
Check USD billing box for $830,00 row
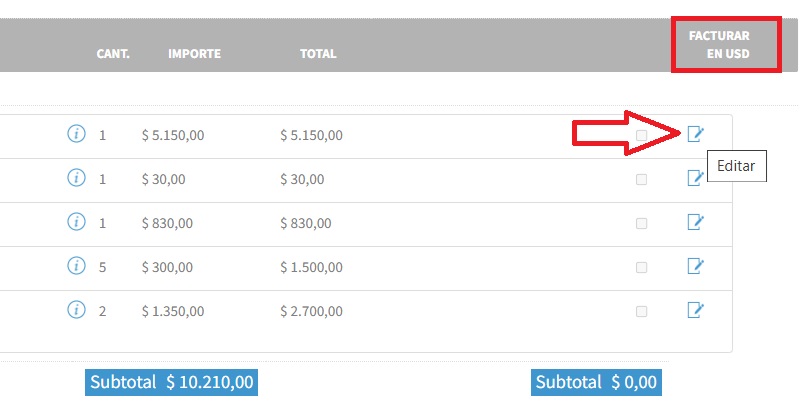click(x=641, y=224)
